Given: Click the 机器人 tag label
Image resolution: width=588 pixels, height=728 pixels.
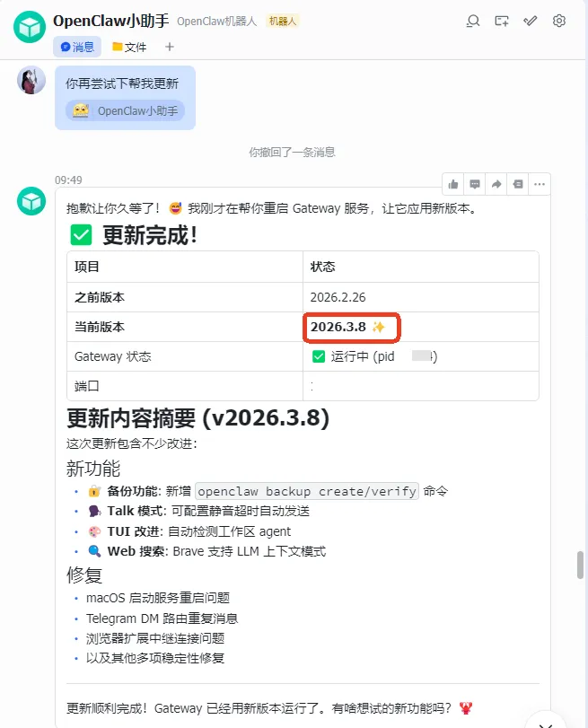Looking at the screenshot, I should 283,21.
